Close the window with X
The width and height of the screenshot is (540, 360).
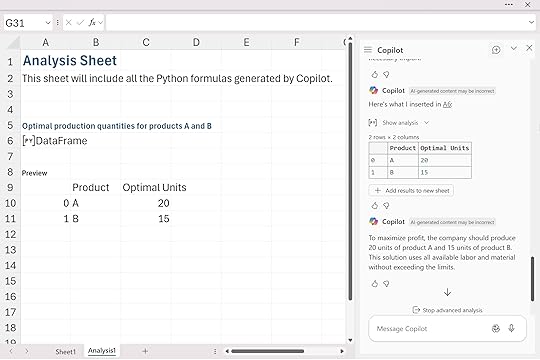tap(528, 4)
